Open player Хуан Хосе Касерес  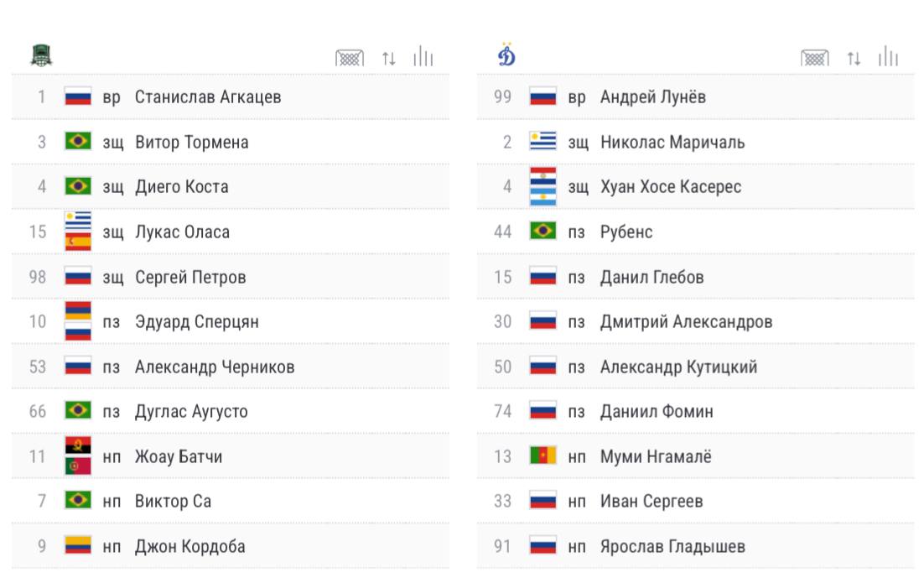[671, 187]
